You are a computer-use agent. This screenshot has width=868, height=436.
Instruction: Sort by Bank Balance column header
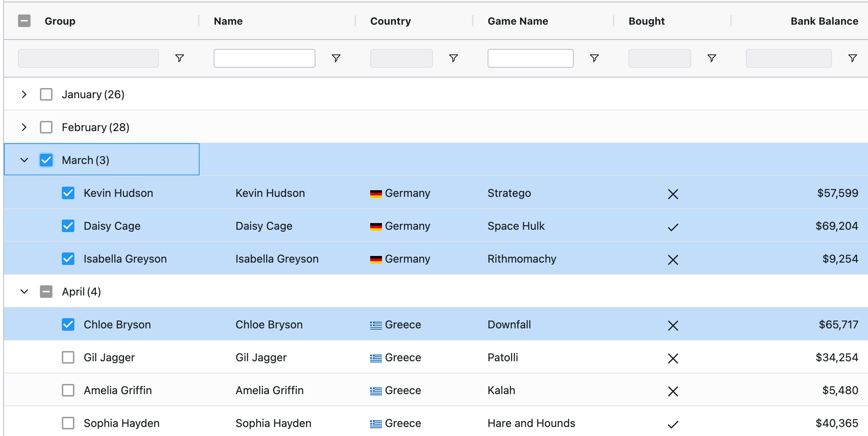(x=824, y=21)
